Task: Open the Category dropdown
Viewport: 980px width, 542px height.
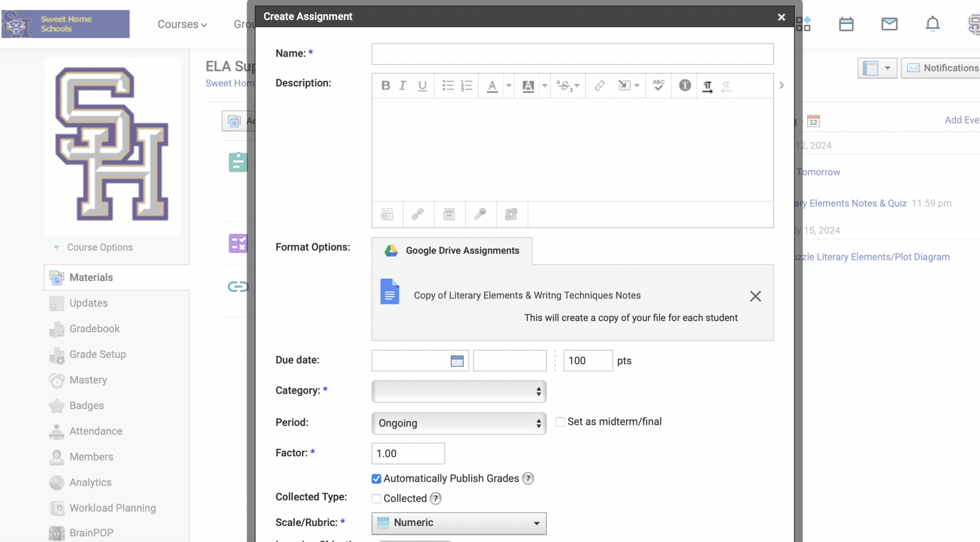Action: click(x=458, y=392)
